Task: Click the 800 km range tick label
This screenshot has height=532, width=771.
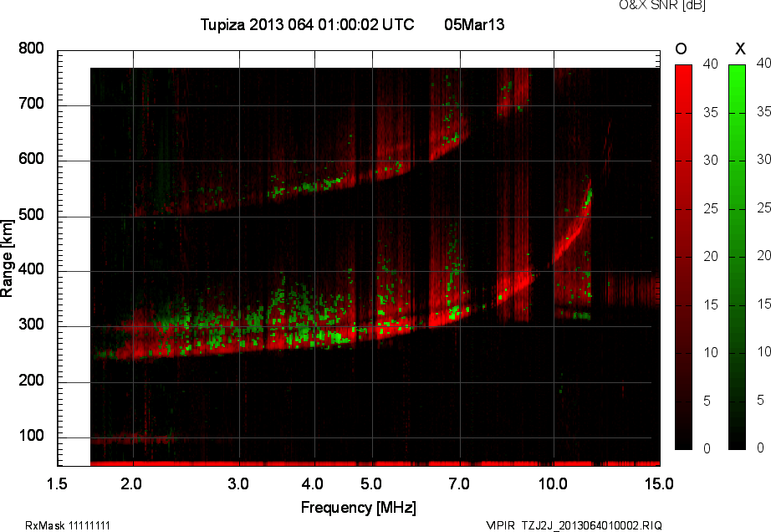Action: pos(31,49)
